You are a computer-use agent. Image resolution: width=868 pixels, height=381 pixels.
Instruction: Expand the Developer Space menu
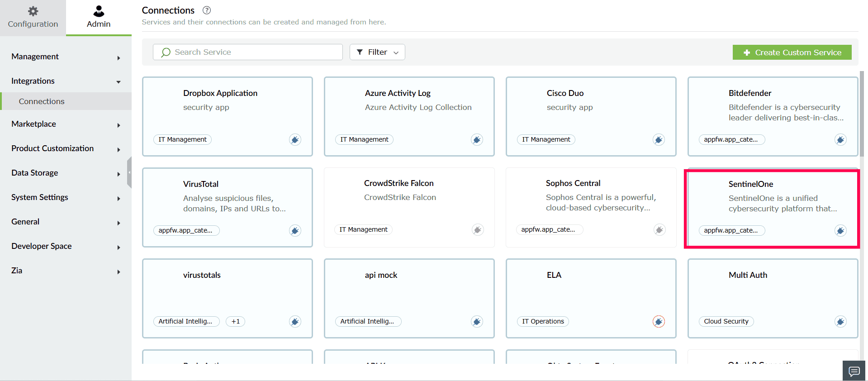(66, 246)
